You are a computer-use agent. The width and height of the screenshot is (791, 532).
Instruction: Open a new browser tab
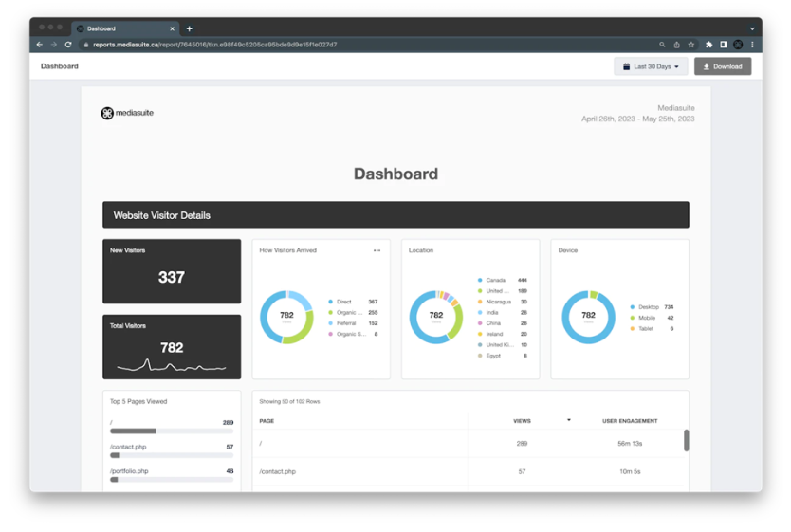(x=189, y=28)
